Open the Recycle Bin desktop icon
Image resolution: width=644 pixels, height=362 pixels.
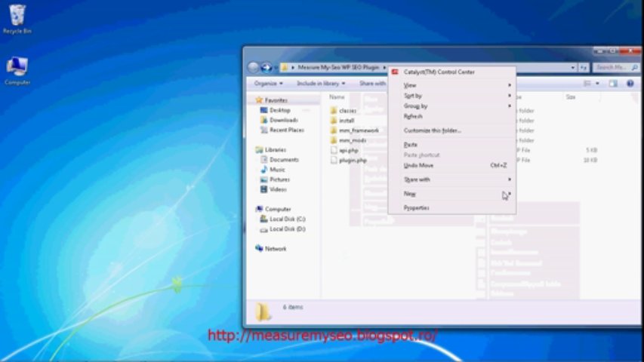click(17, 15)
